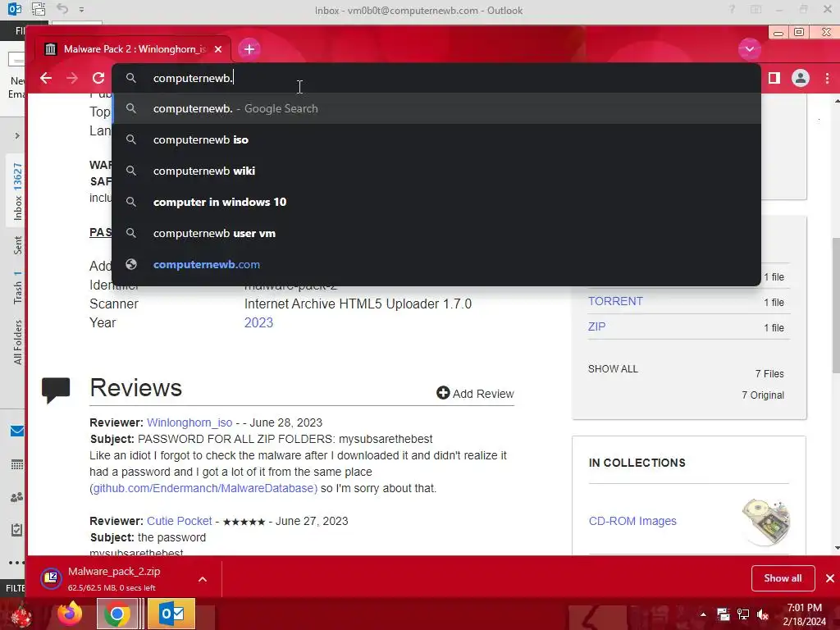
Task: Open Outlook All Folders view
Action: [18, 342]
